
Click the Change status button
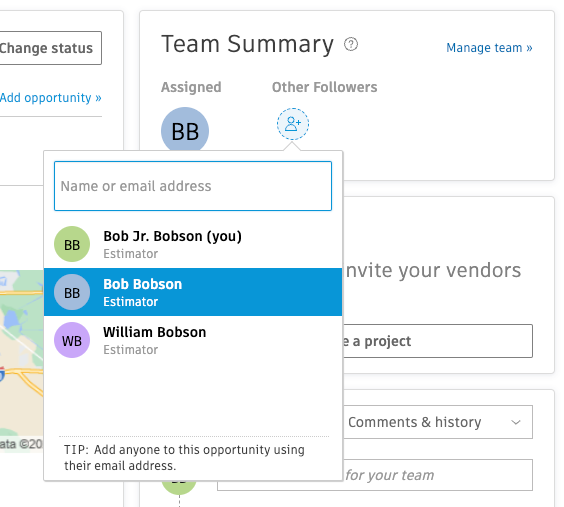50,48
